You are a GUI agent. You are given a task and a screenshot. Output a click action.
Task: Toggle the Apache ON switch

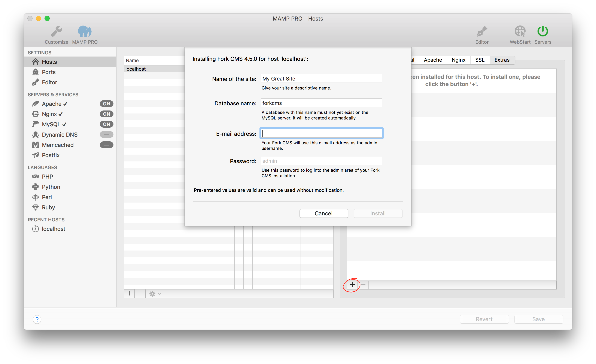pos(106,104)
